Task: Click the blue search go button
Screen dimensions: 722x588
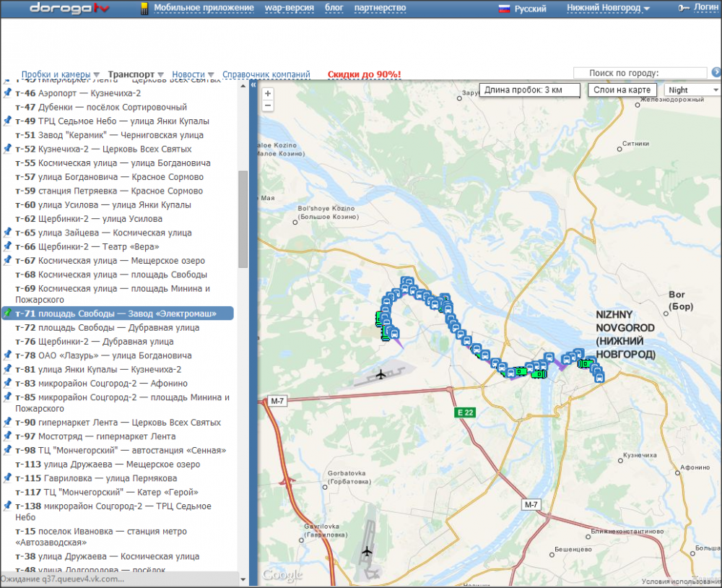Action: click(716, 72)
